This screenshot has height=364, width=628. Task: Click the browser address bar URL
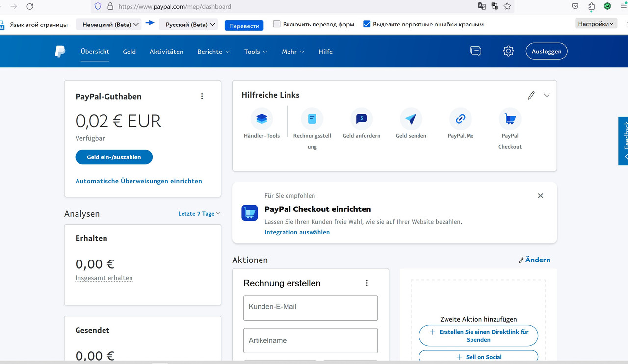175,7
